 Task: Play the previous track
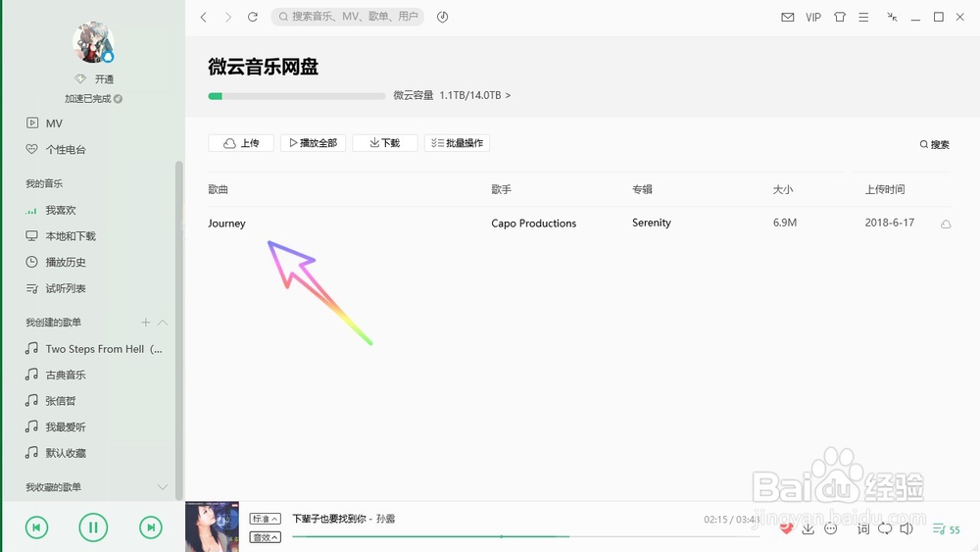[36, 527]
